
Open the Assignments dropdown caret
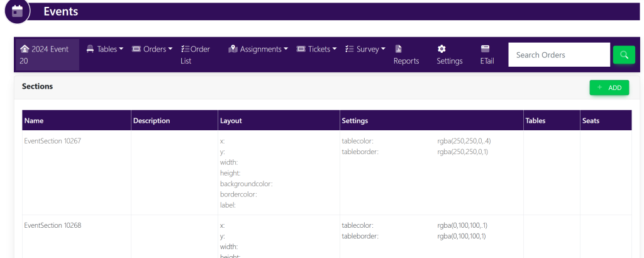point(286,49)
